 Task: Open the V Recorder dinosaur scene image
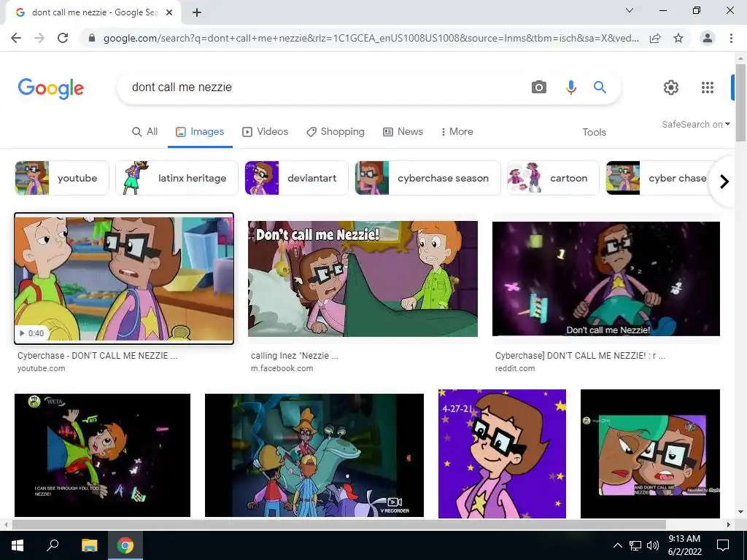[x=314, y=455]
